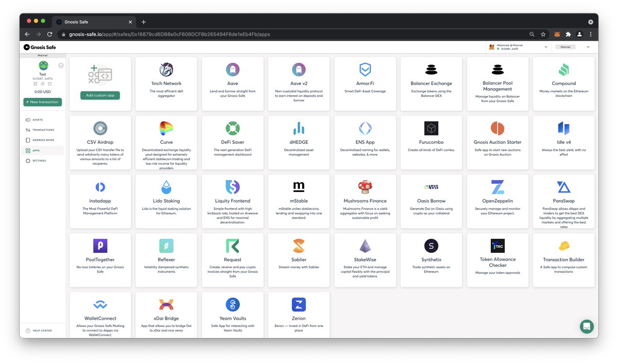View Safe address on block explorer
Image resolution: width=618 pixels, height=364 pixels.
tap(50, 83)
